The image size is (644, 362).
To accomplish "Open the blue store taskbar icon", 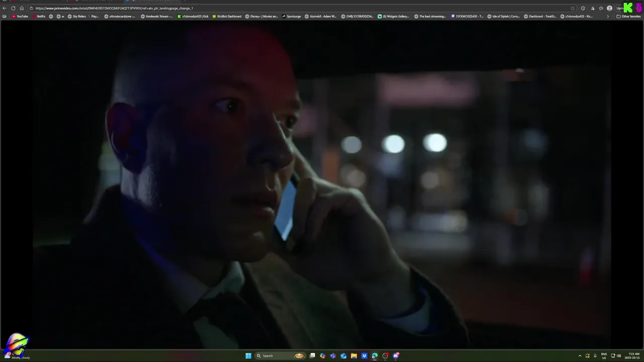I will [x=364, y=355].
